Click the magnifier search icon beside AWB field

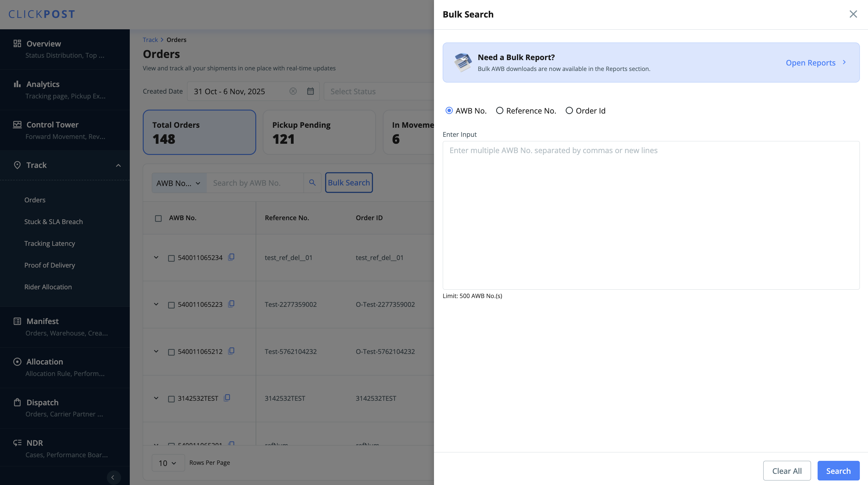[x=312, y=182]
